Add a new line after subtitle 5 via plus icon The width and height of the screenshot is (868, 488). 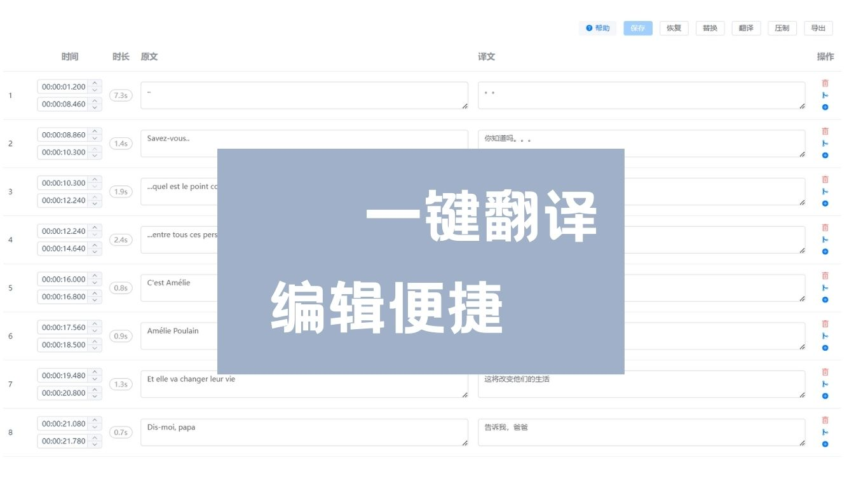pos(825,299)
